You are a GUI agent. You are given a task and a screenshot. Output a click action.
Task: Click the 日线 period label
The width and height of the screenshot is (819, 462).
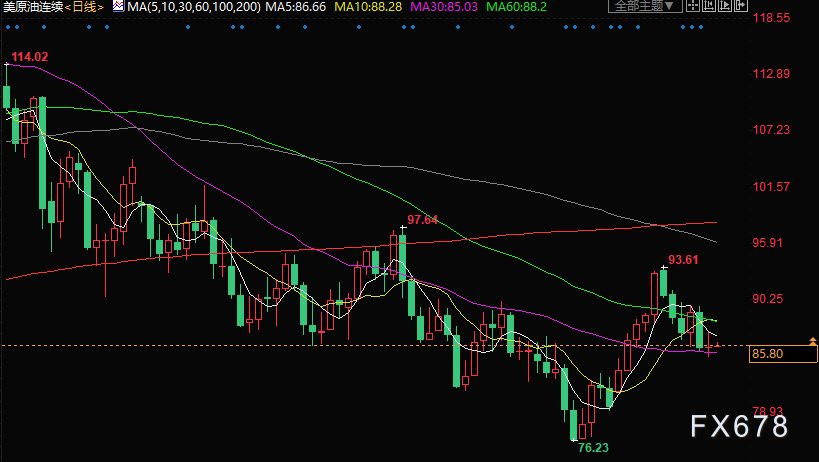(85, 7)
